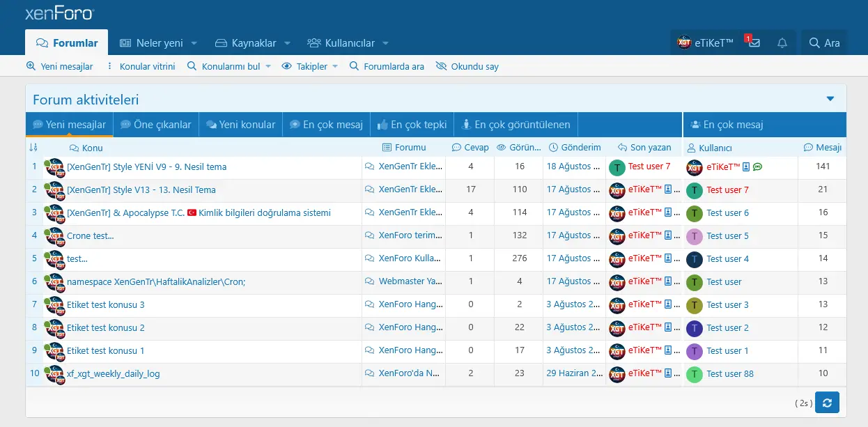
Task: Open the bell notifications icon
Action: (x=782, y=43)
